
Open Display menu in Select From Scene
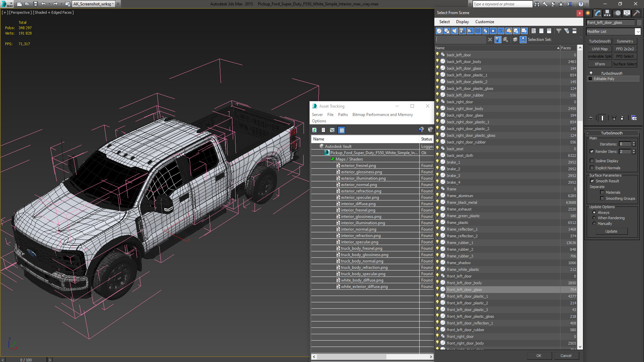[x=462, y=22]
